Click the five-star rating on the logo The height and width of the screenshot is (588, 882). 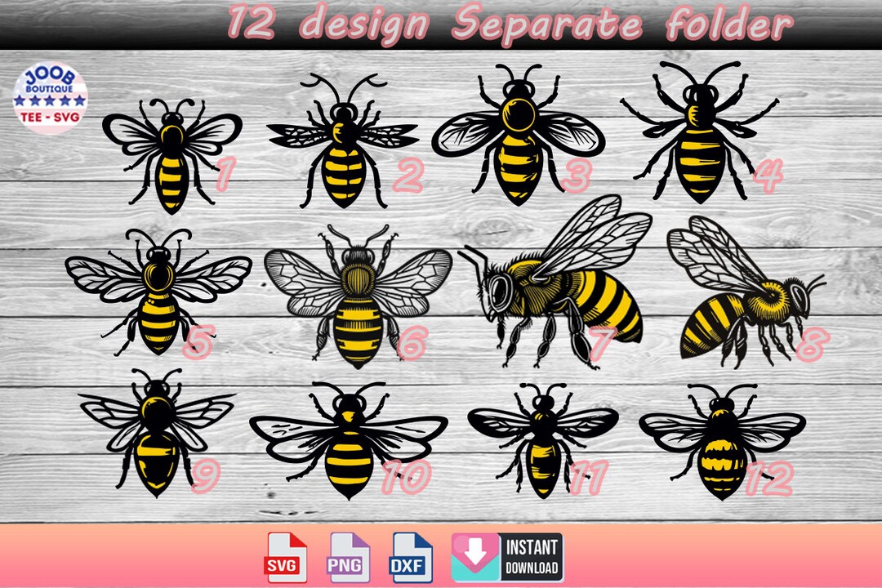[49, 102]
